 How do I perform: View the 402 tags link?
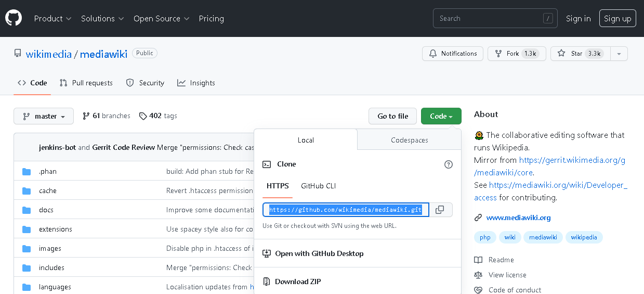click(x=158, y=116)
